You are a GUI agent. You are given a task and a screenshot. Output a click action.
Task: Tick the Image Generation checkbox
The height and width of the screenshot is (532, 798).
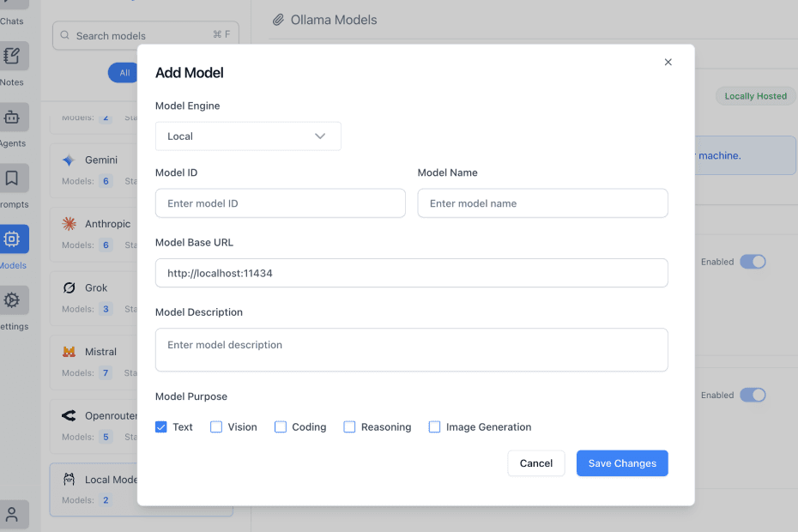(435, 427)
